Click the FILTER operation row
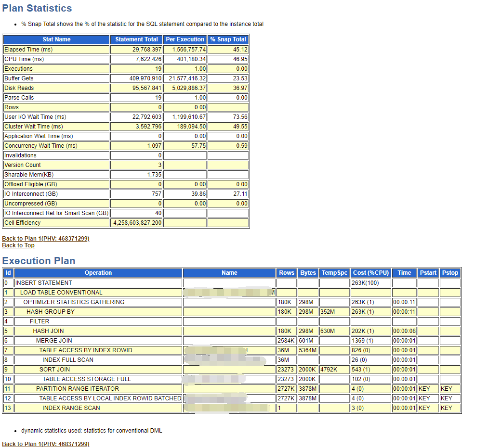This screenshot has height=448, width=501. tap(98, 321)
